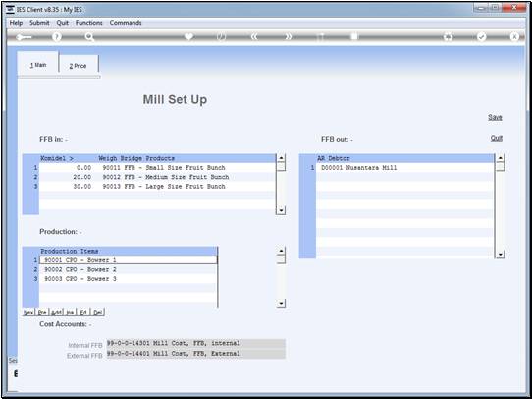Click the Internal FFB cost account field
The height and width of the screenshot is (399, 532).
click(195, 343)
